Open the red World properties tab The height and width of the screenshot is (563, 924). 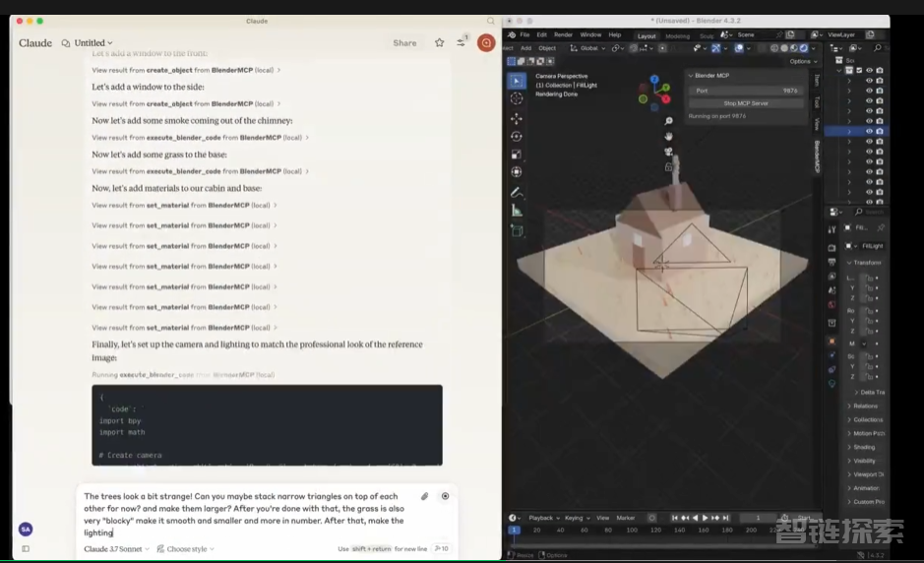(x=832, y=305)
